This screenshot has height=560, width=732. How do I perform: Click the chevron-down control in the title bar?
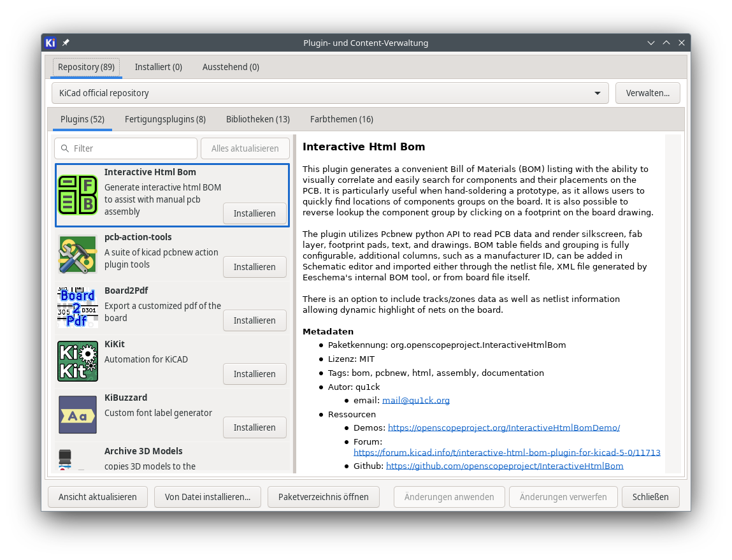click(650, 43)
